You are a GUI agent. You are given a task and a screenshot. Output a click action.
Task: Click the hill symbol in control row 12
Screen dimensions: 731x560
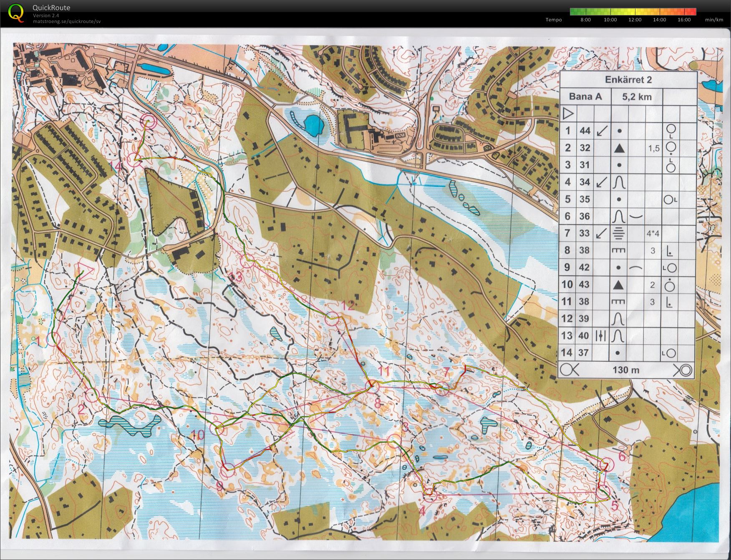(x=619, y=319)
